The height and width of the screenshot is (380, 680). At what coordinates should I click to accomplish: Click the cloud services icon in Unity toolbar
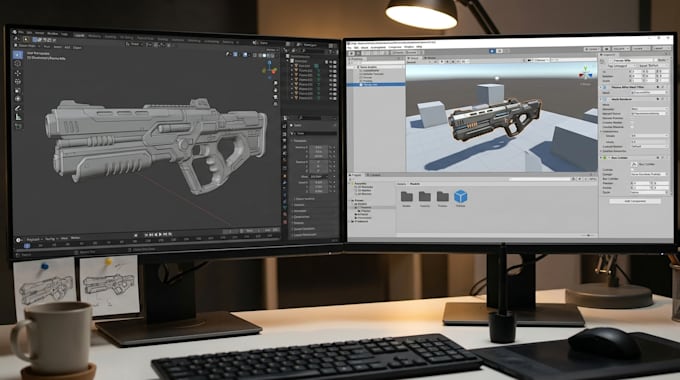(607, 49)
